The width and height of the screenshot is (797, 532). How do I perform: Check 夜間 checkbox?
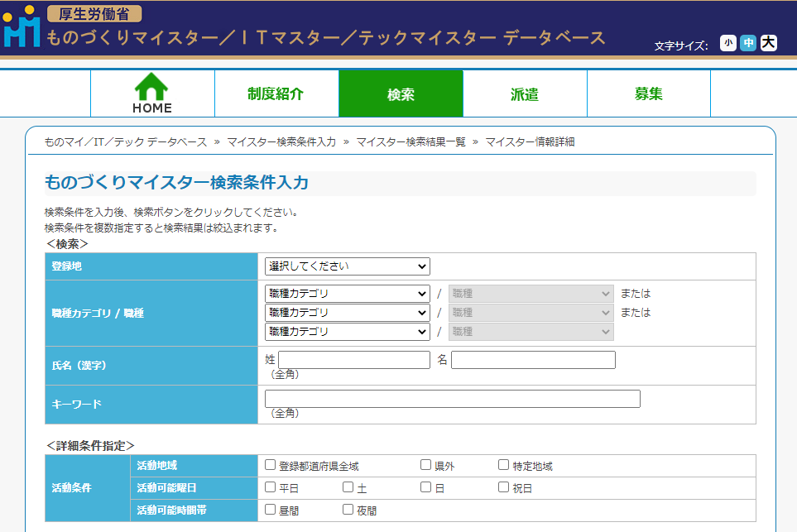[348, 510]
